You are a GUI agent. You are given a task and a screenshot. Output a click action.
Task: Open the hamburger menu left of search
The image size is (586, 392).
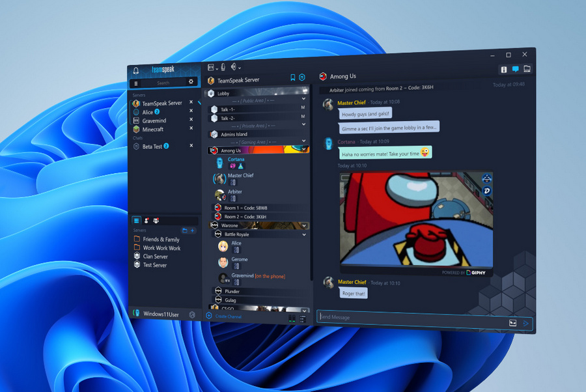pyautogui.click(x=135, y=83)
